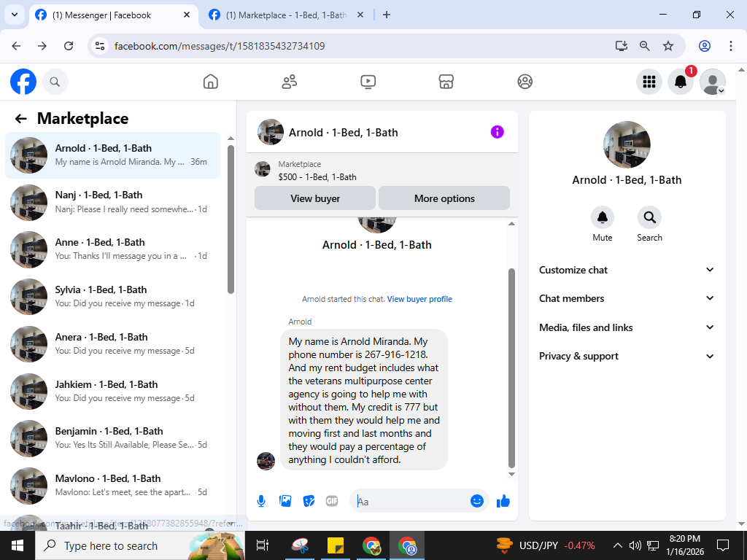Open the Windows Start button

pyautogui.click(x=18, y=545)
